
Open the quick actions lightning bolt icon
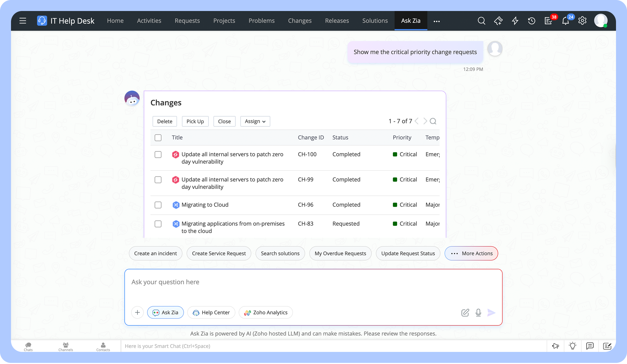click(515, 21)
